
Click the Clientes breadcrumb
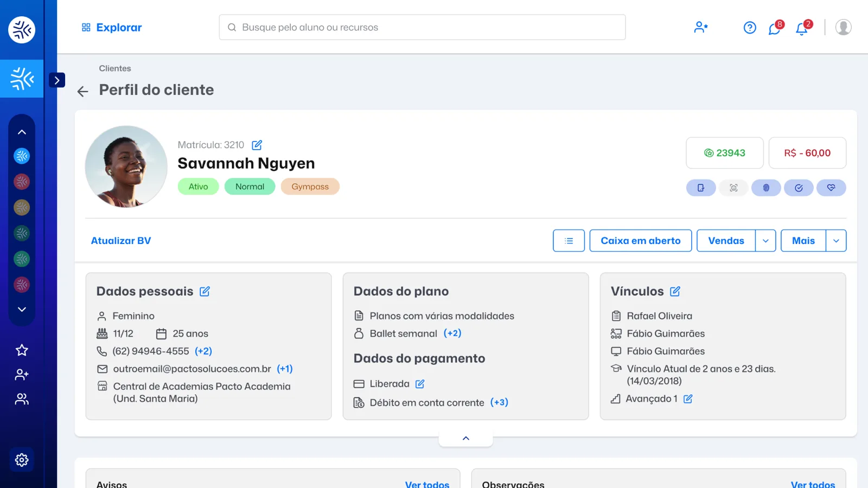[115, 68]
